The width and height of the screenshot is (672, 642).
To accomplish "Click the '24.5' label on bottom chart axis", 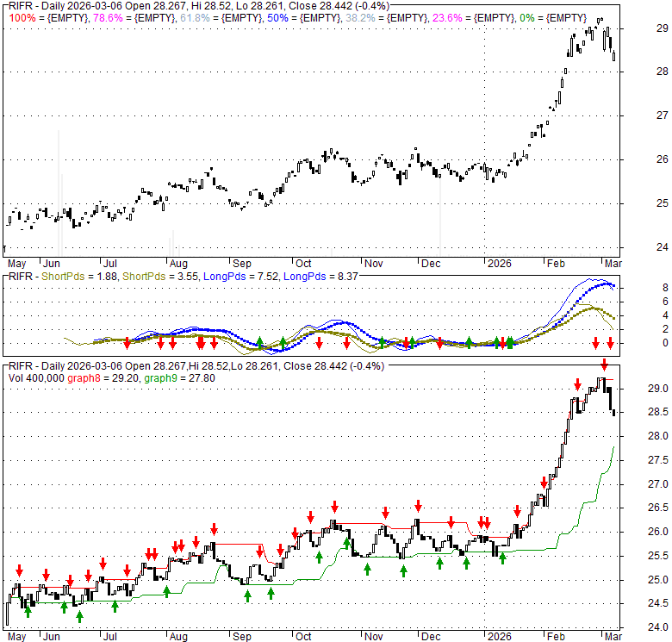I will pyautogui.click(x=658, y=603).
